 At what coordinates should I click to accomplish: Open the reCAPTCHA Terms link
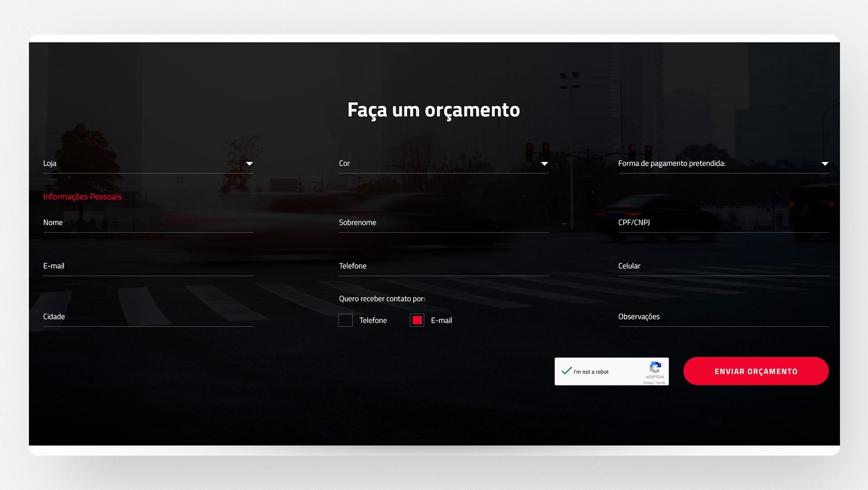[x=660, y=383]
